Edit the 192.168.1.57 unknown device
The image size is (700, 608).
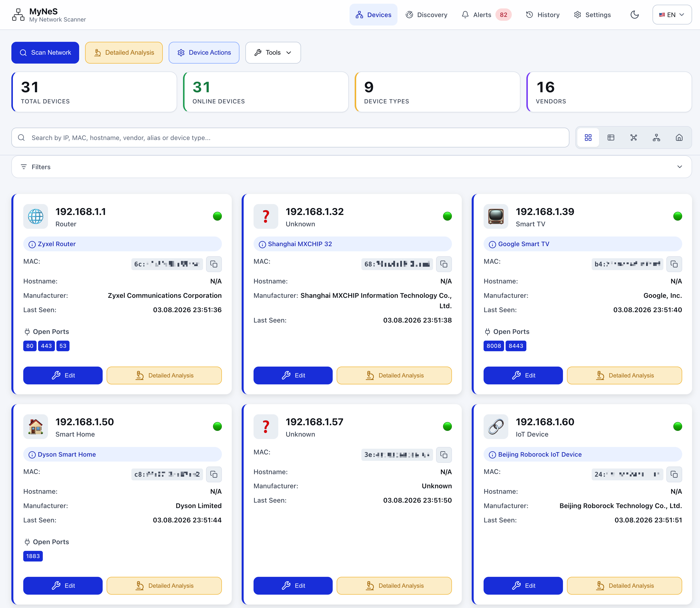[293, 585]
